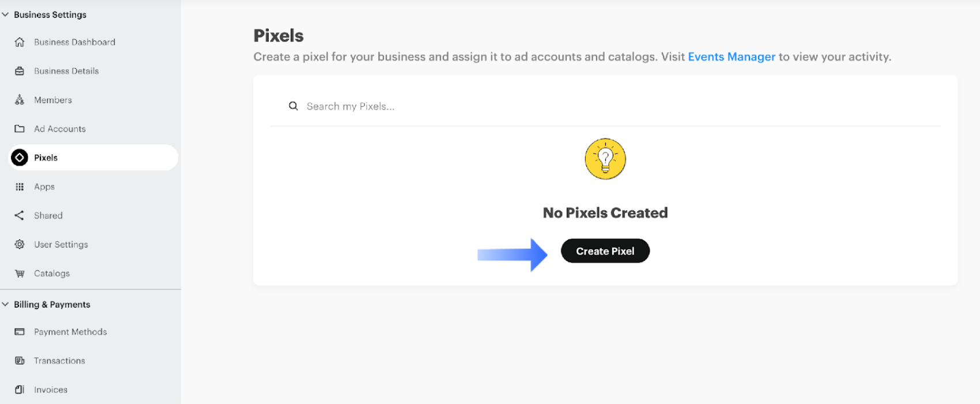The width and height of the screenshot is (980, 404).
Task: Click the Shared share icon
Action: (x=20, y=215)
